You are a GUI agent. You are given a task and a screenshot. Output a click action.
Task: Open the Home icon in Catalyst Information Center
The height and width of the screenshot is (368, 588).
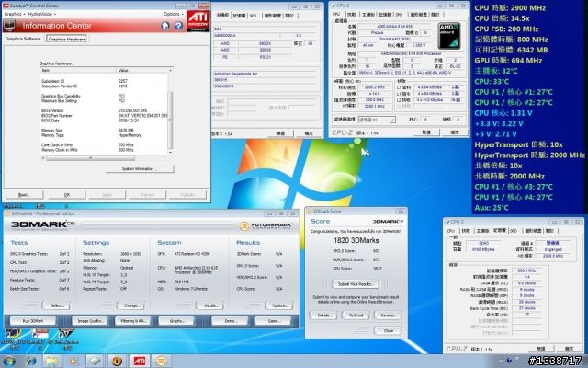click(165, 26)
